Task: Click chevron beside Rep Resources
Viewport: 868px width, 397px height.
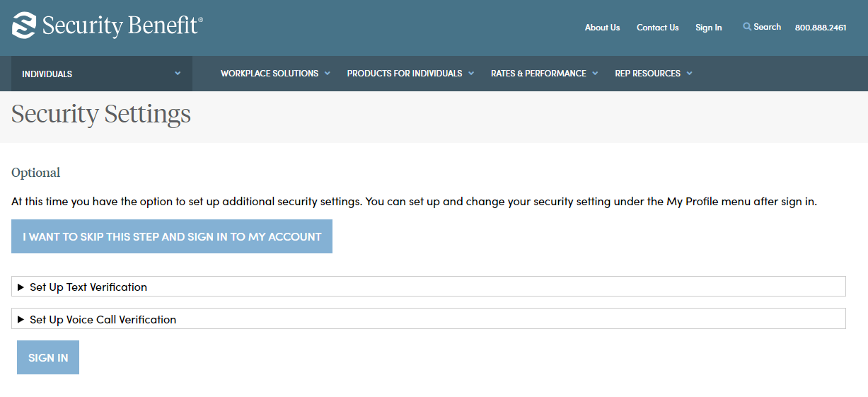Action: pos(690,73)
